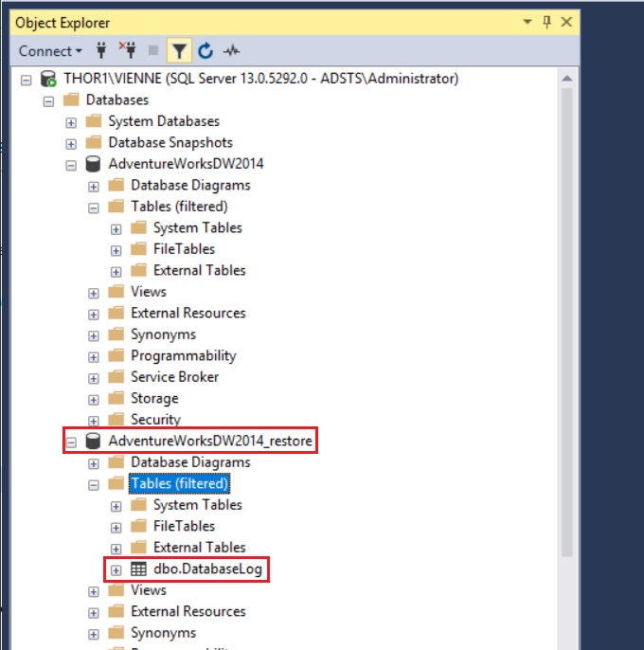Image resolution: width=644 pixels, height=650 pixels.
Task: Expand the dbo.DatabaseLog table node
Action: (116, 570)
